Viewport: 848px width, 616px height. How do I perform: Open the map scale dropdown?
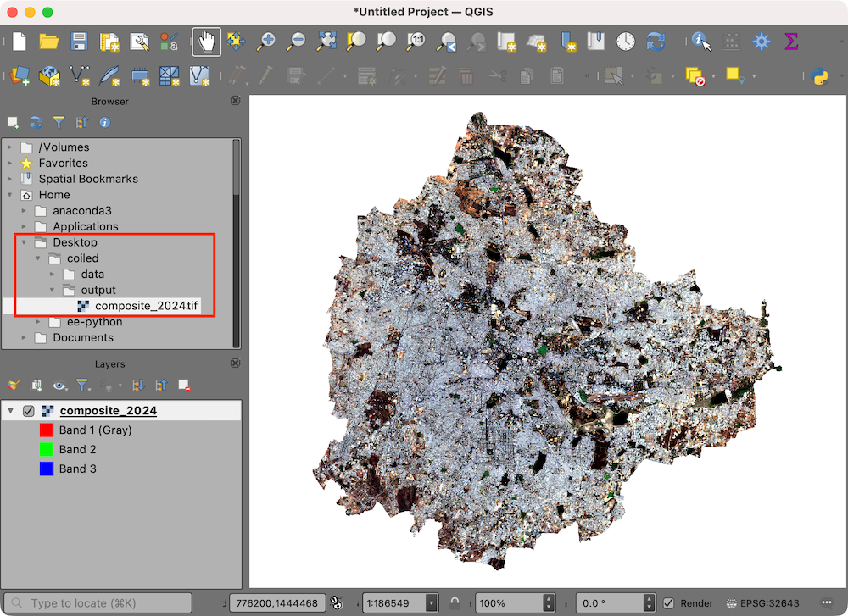[432, 603]
